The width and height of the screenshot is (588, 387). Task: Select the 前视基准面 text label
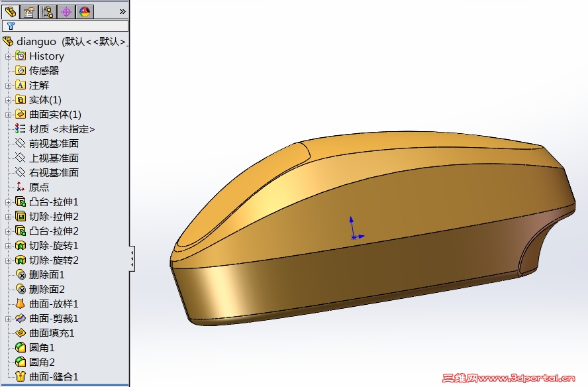[54, 143]
